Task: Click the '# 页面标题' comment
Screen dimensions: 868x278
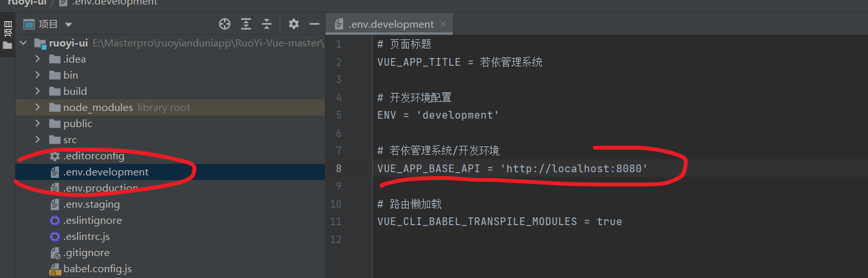Action: point(404,45)
